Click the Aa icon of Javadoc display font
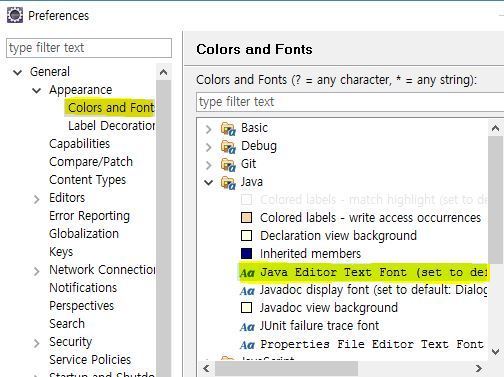The width and height of the screenshot is (504, 377). tap(247, 291)
